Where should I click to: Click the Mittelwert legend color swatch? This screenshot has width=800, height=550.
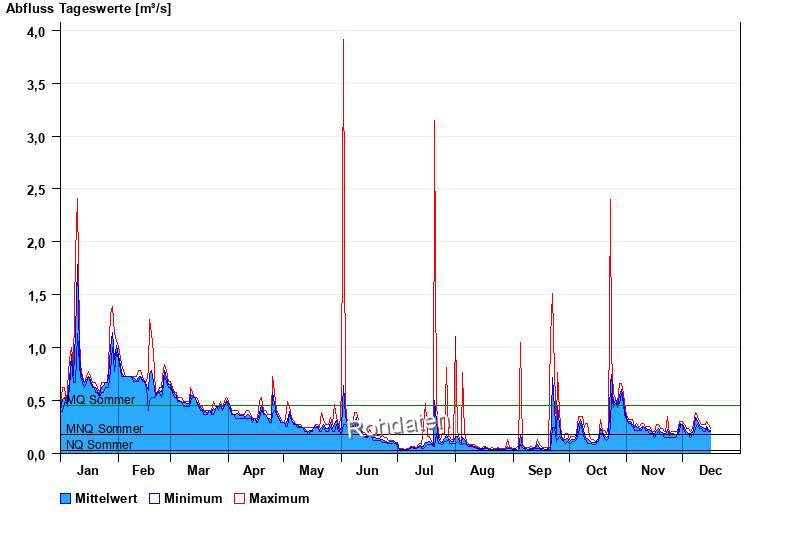pyautogui.click(x=65, y=498)
